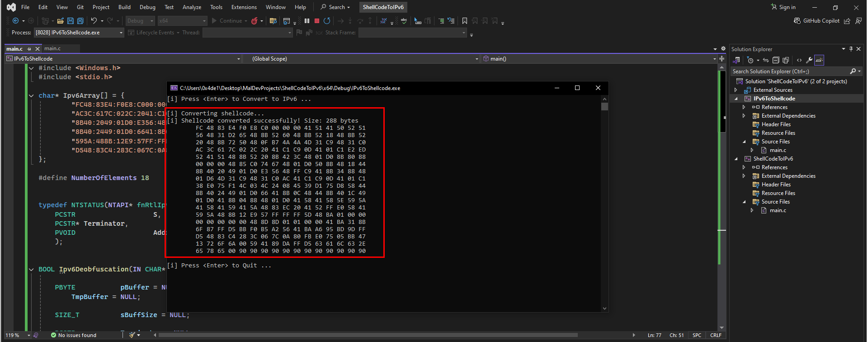868x342 pixels.
Task: Click the editor horizontal scrollbar
Action: [x=368, y=335]
